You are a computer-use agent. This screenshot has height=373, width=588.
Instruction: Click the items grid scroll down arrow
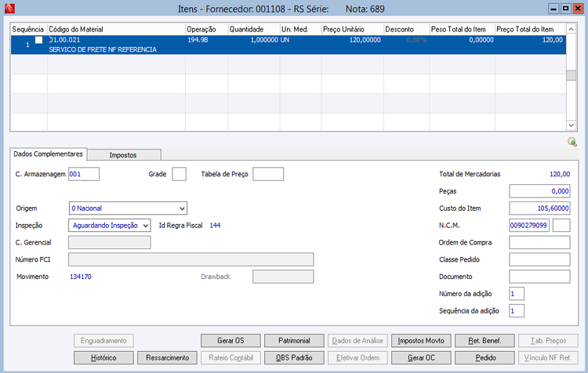(x=571, y=125)
